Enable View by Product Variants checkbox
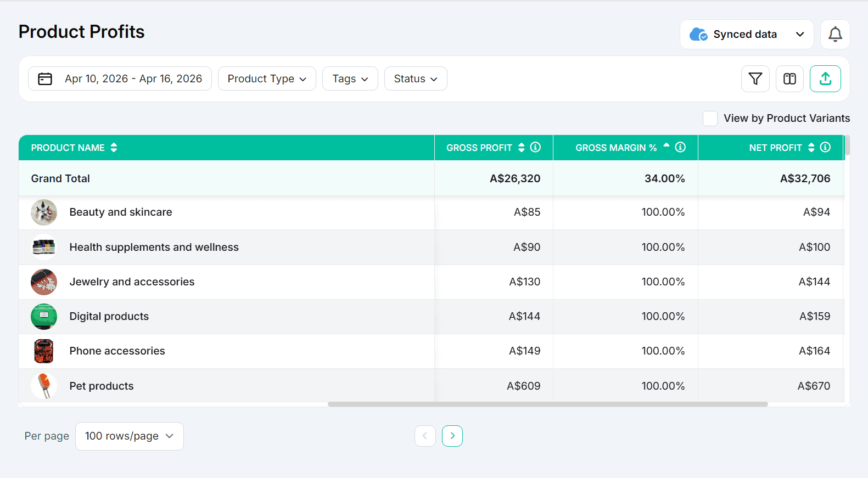 coord(710,119)
